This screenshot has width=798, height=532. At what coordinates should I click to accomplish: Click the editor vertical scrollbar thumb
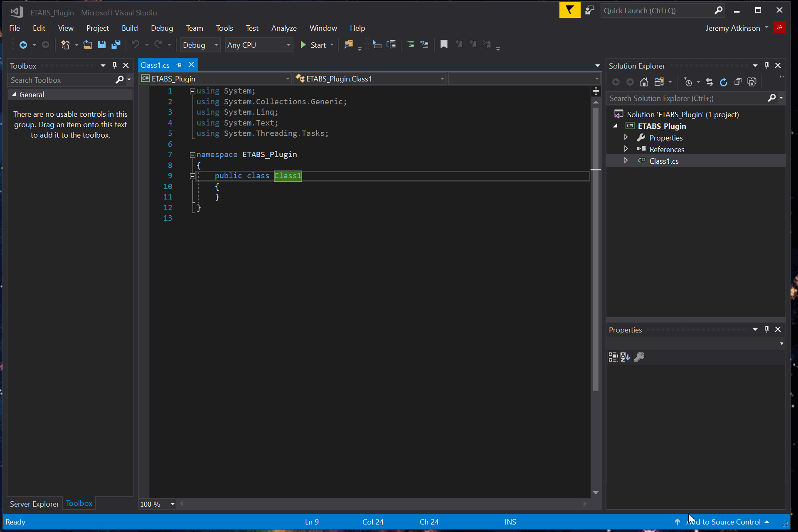coord(596,249)
